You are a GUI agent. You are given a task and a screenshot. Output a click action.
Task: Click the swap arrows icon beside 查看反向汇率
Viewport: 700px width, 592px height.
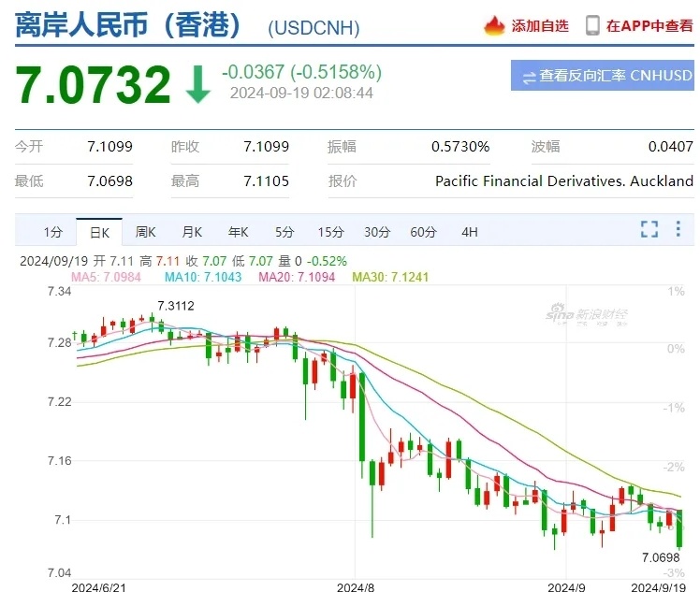coord(529,76)
